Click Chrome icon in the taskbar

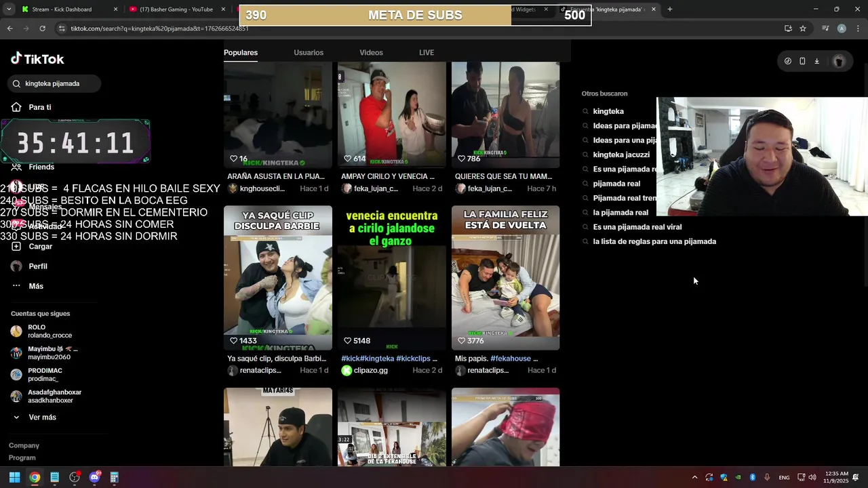coord(35,477)
